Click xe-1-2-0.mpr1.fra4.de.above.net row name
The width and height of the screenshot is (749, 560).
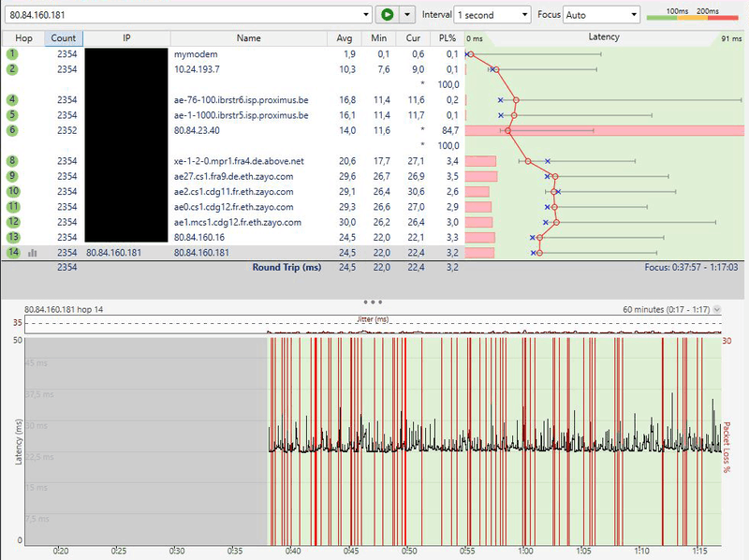pyautogui.click(x=239, y=161)
